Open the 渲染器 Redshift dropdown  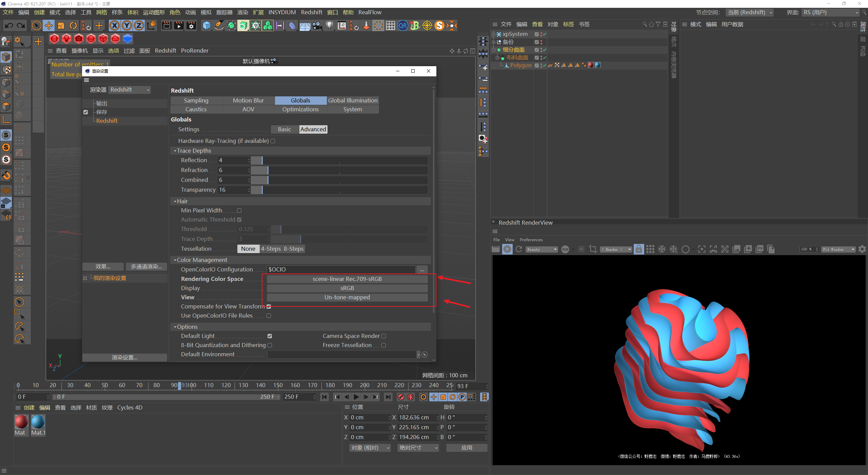130,90
